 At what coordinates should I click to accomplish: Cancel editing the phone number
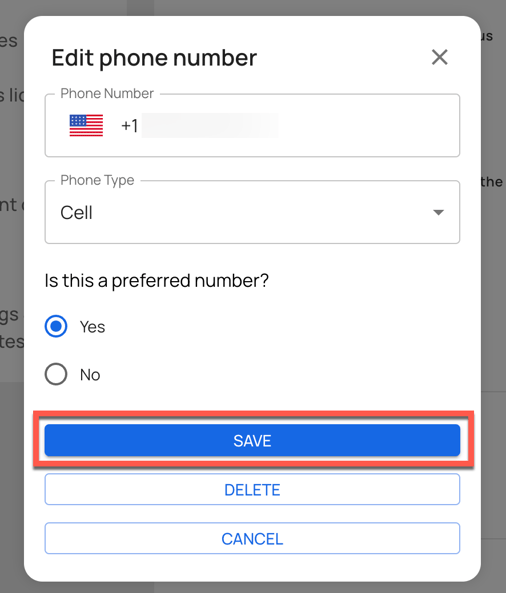click(x=252, y=539)
